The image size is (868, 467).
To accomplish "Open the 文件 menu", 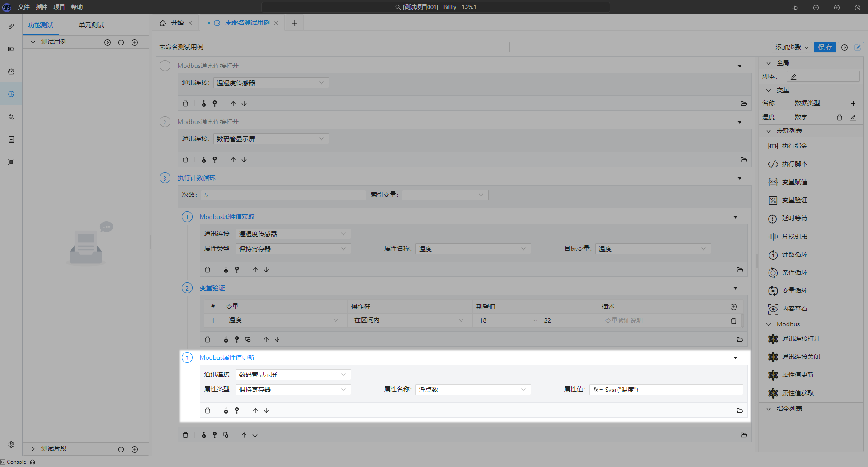I will [24, 7].
